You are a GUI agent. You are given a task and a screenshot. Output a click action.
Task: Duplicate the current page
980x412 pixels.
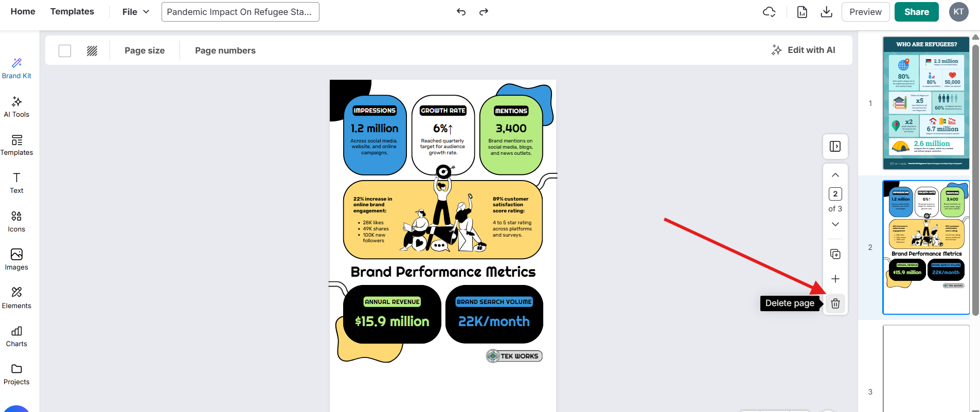tap(835, 254)
